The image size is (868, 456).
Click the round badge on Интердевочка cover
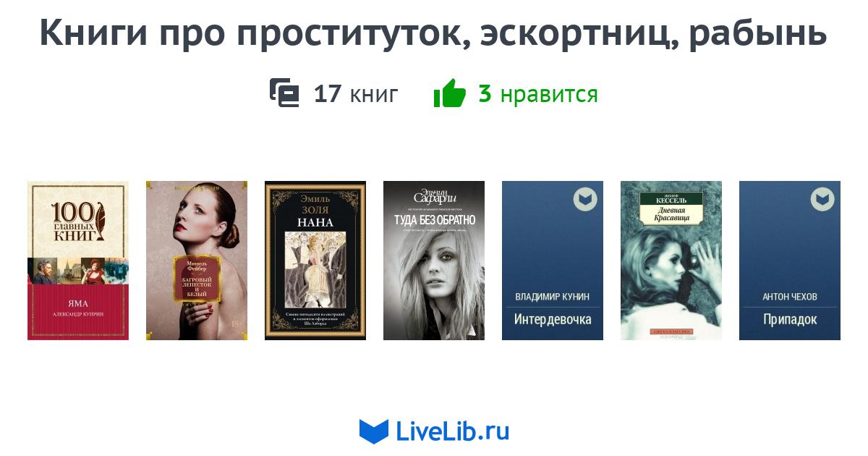(x=585, y=199)
